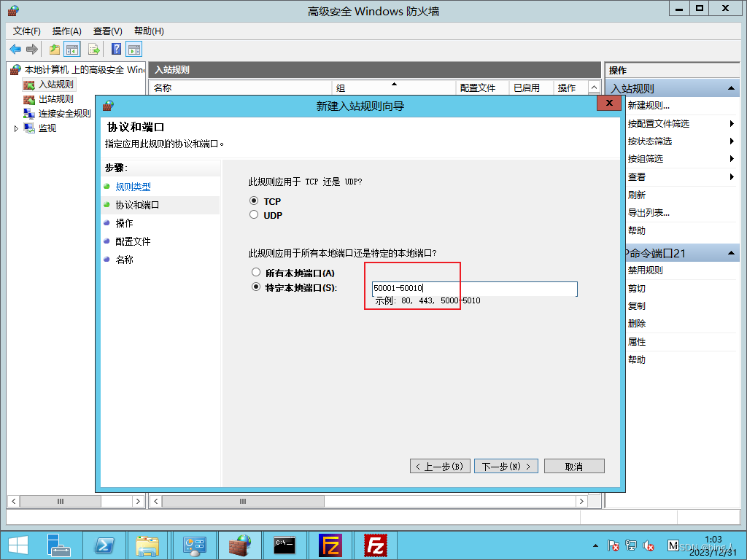The image size is (747, 560).
Task: Expand 按状态筛选 submenu arrow
Action: coord(732,141)
